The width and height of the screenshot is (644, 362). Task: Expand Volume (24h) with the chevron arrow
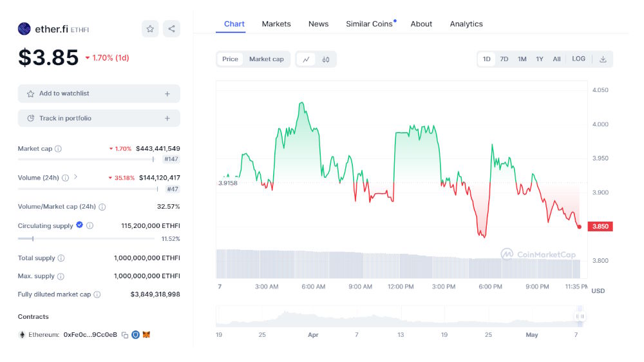tap(75, 177)
